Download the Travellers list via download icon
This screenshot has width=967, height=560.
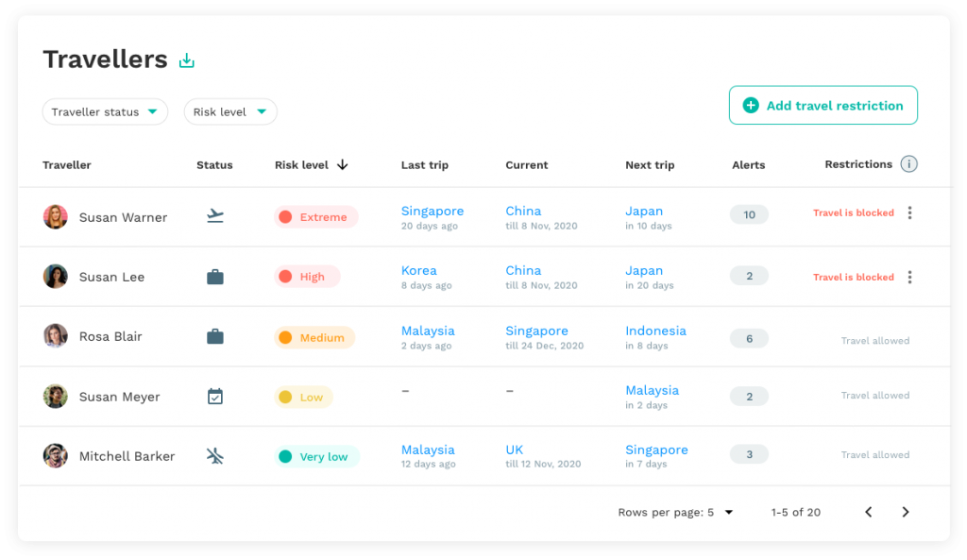click(x=186, y=60)
